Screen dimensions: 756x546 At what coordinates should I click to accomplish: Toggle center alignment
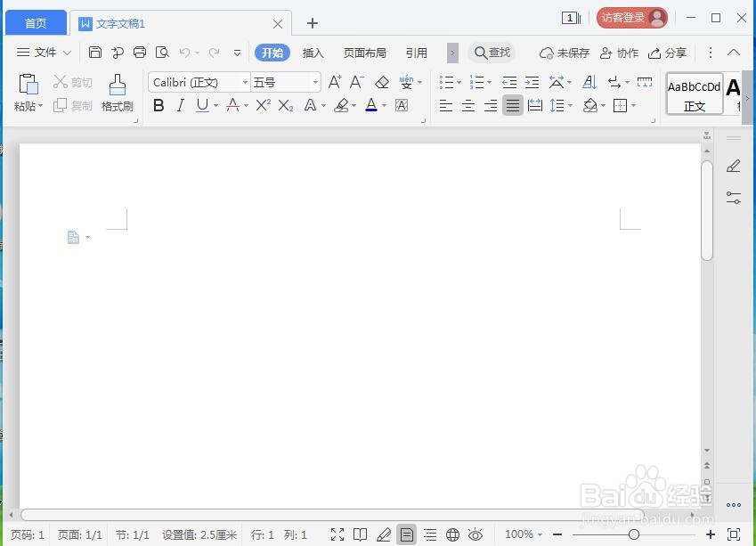click(x=468, y=105)
